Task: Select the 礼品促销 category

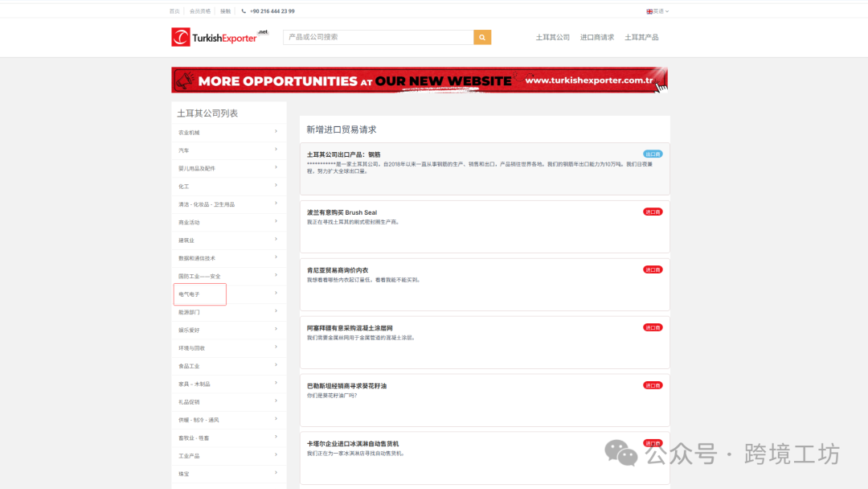Action: click(x=190, y=402)
